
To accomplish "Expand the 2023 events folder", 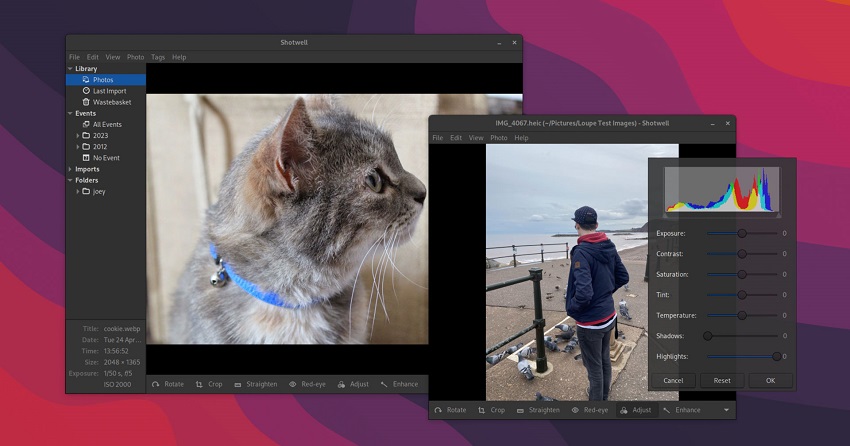I will point(78,136).
